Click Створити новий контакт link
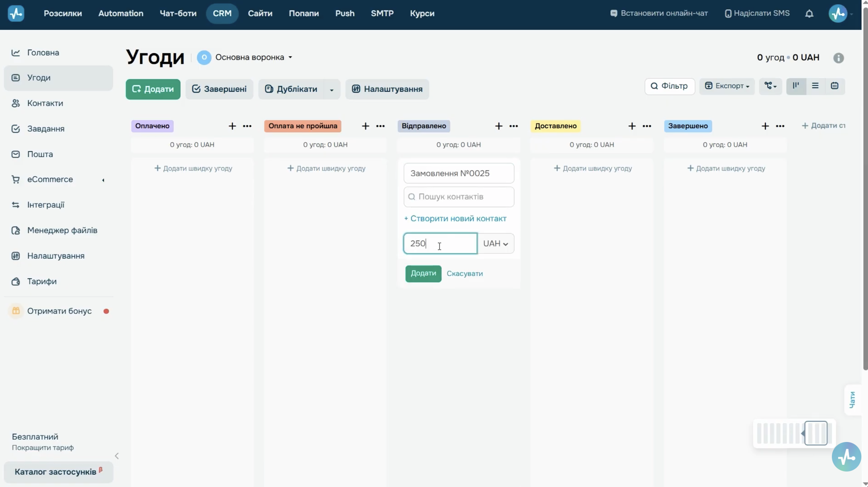The width and height of the screenshot is (868, 487). click(x=455, y=219)
